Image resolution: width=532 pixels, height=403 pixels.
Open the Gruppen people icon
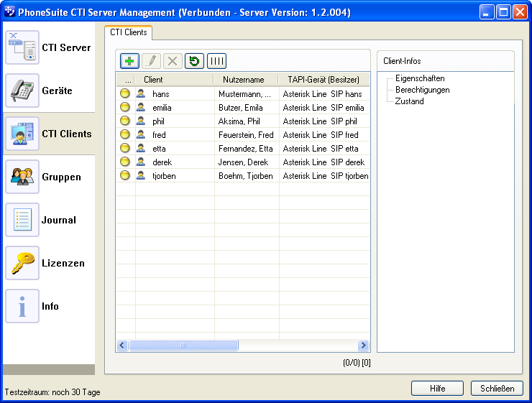22,177
